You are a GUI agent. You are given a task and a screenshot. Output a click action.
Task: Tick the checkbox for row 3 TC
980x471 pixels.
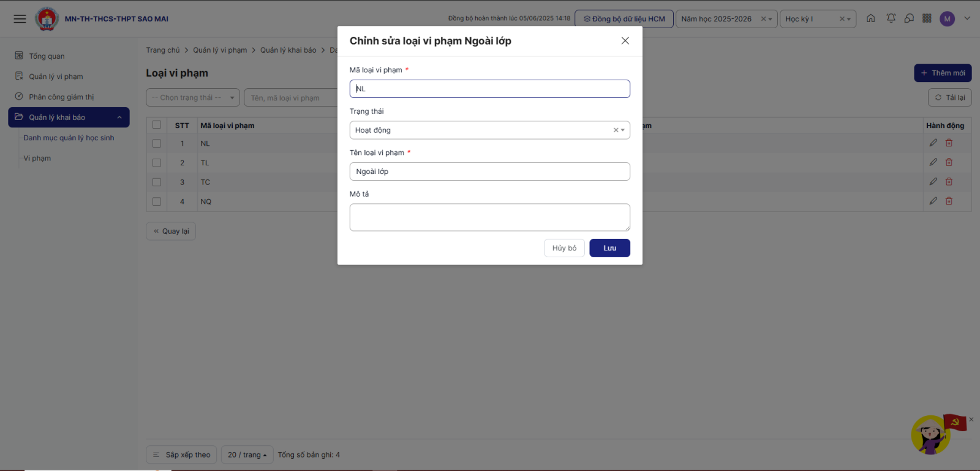pyautogui.click(x=157, y=182)
